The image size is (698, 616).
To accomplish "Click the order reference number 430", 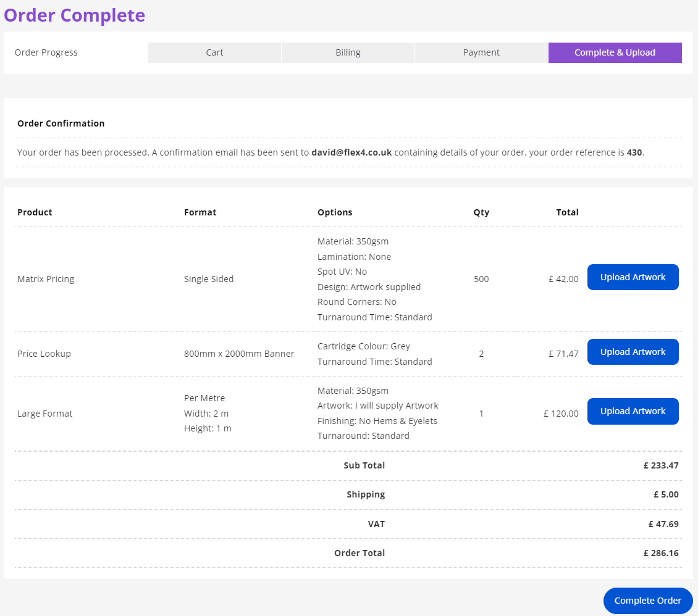I will 634,152.
